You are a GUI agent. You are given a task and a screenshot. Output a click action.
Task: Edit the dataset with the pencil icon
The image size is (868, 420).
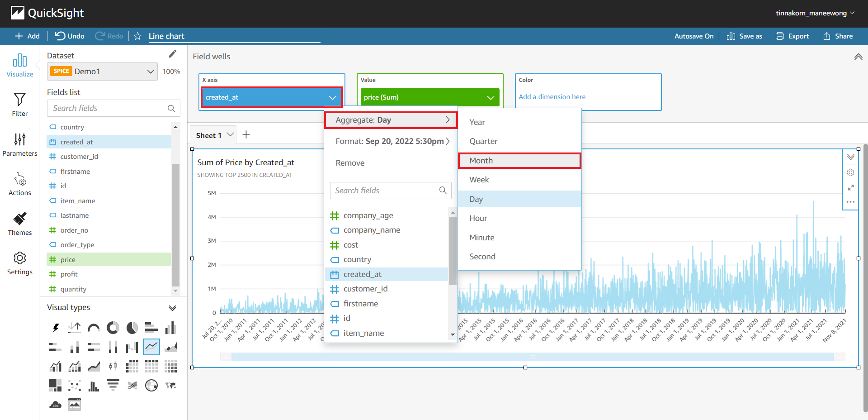pos(173,54)
